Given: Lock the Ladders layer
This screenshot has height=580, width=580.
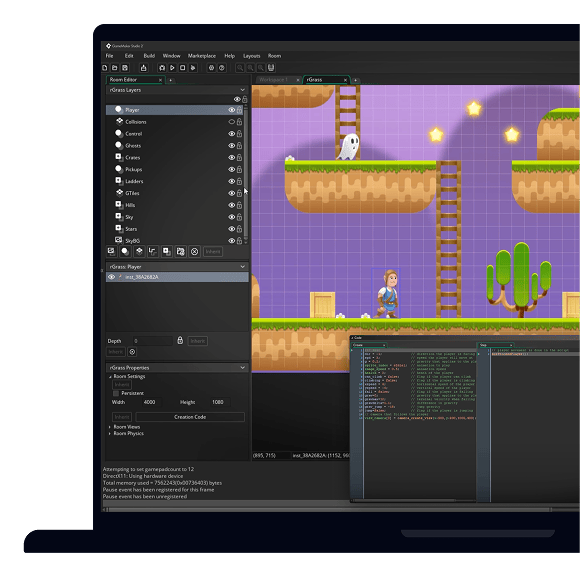Looking at the screenshot, I should (239, 181).
